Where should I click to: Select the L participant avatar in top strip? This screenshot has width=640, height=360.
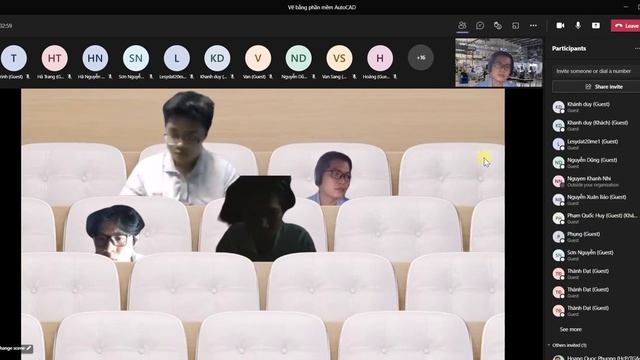pyautogui.click(x=177, y=58)
